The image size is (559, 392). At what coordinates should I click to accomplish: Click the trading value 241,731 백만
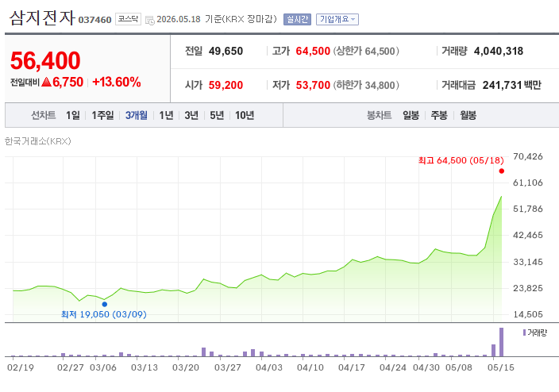(x=512, y=85)
